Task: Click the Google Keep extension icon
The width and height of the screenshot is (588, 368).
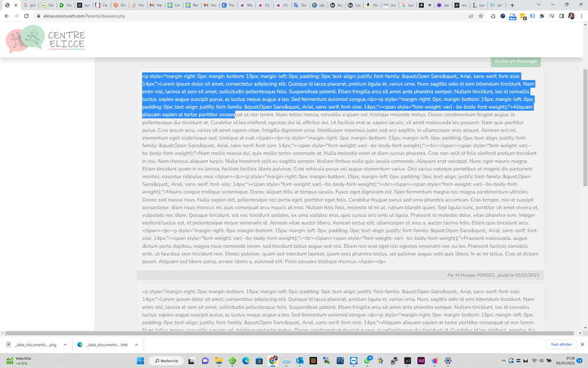Action: pos(522,17)
